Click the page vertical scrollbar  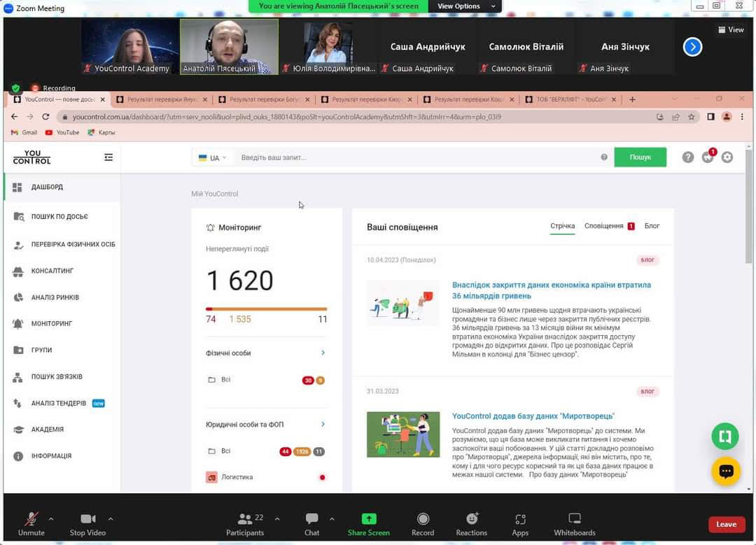click(x=748, y=206)
